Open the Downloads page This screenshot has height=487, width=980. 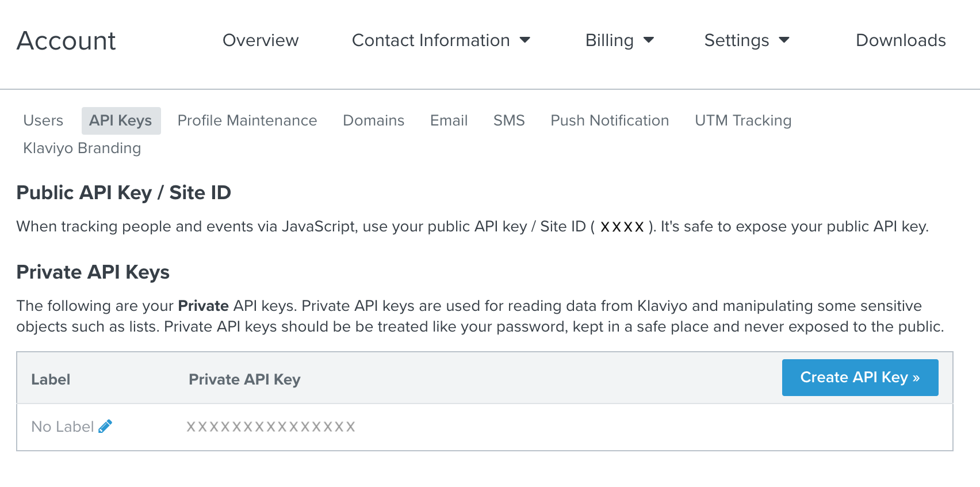[901, 40]
